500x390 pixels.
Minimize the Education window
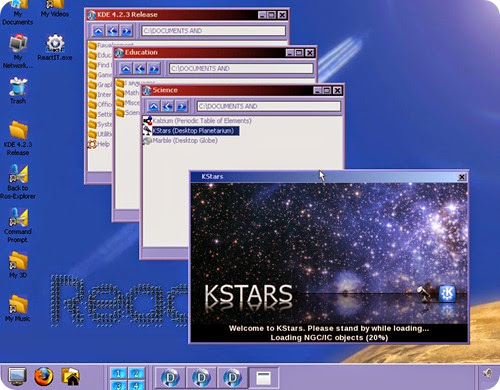[290, 53]
